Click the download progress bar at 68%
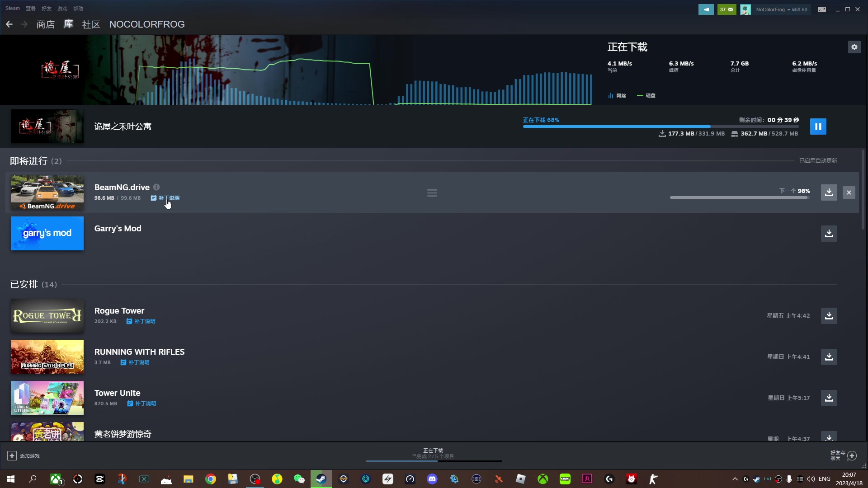Screen dimensions: 868x488 (661, 127)
